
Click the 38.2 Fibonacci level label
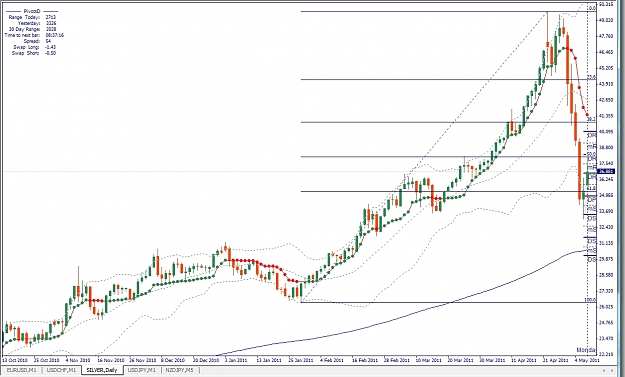click(x=592, y=119)
